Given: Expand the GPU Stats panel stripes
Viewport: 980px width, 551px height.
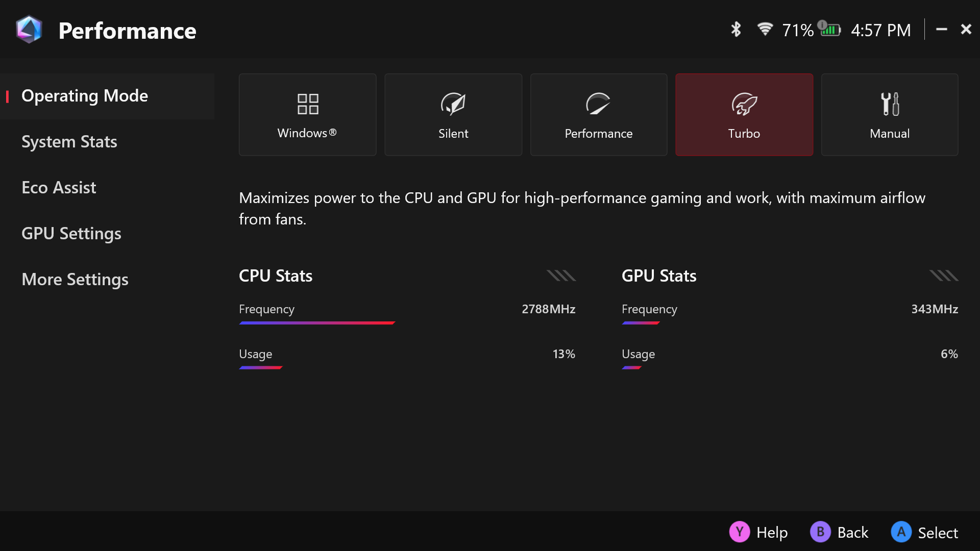Looking at the screenshot, I should (944, 276).
